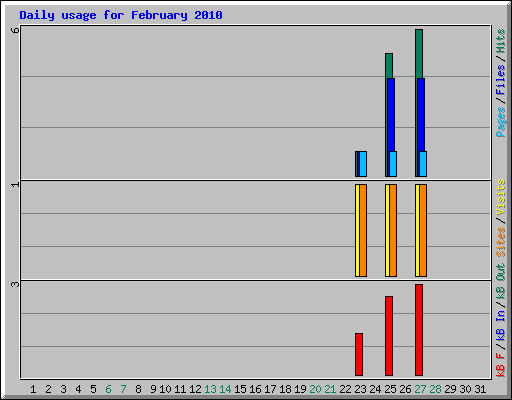Click the orange Sites bar for day 27

pos(423,230)
